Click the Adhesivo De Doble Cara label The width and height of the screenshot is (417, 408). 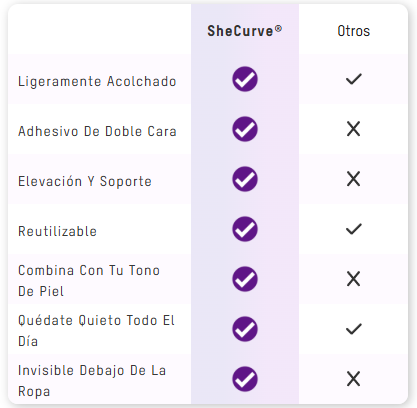click(97, 131)
